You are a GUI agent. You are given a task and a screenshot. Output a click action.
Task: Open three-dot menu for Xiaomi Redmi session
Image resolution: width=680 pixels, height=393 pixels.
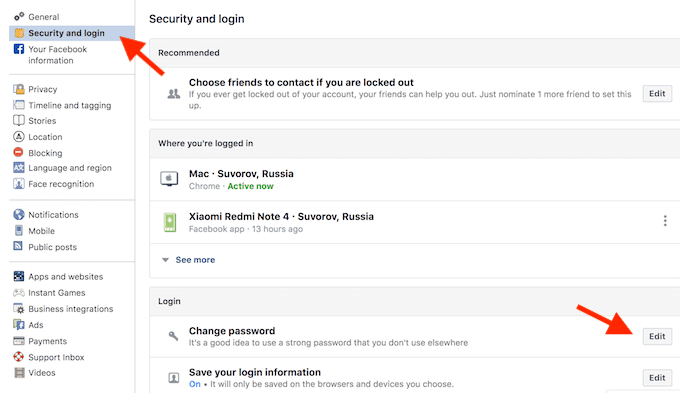tap(665, 221)
